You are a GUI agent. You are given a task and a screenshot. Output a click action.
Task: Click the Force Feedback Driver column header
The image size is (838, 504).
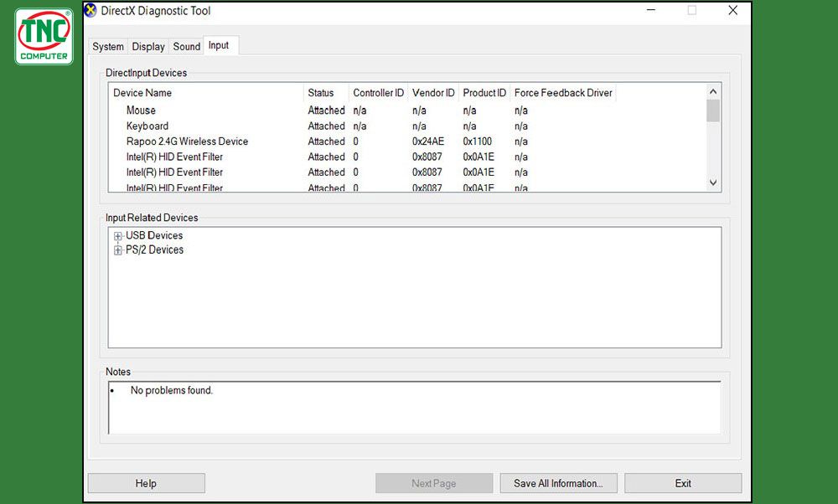(x=563, y=93)
